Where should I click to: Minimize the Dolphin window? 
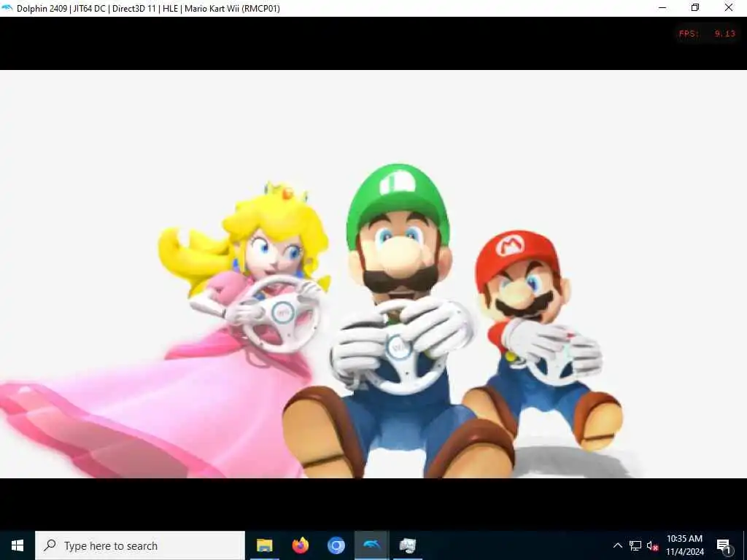(662, 7)
